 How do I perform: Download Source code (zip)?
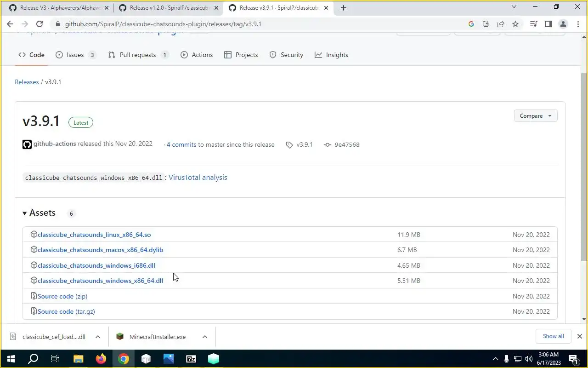[x=62, y=296]
